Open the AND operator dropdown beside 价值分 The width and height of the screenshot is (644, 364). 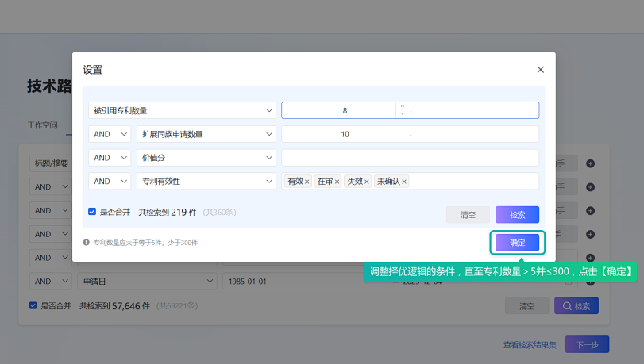(x=110, y=158)
